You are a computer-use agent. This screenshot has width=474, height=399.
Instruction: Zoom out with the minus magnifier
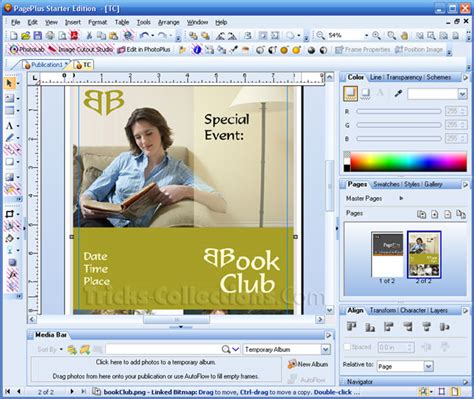coord(320,35)
